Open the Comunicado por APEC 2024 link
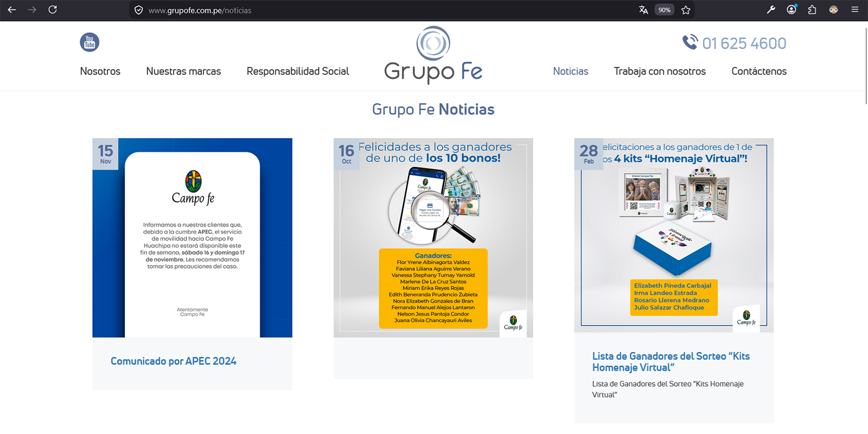Screen dimensions: 868x434 [174, 361]
